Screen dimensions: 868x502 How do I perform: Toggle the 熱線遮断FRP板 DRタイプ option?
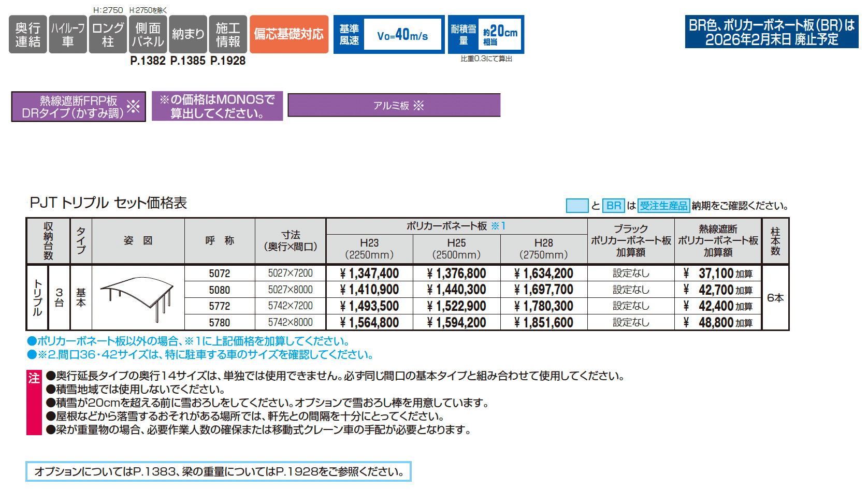(78, 107)
